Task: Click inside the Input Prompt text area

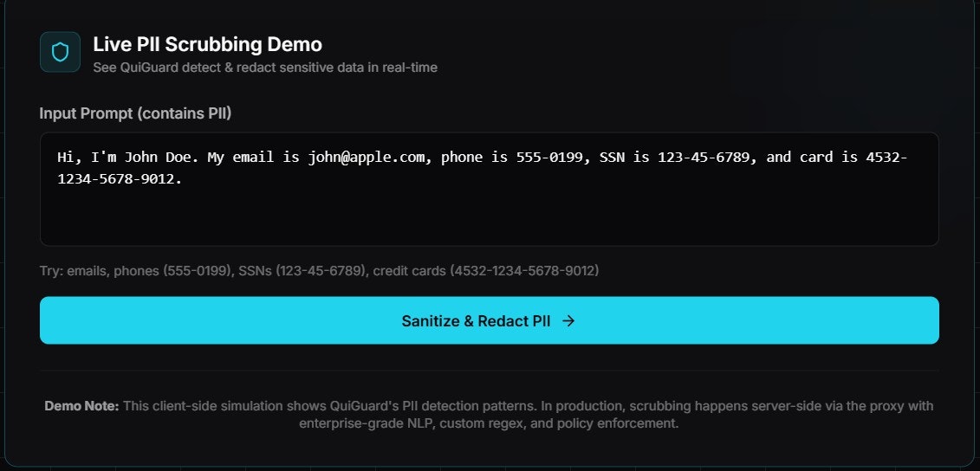Action: point(490,190)
